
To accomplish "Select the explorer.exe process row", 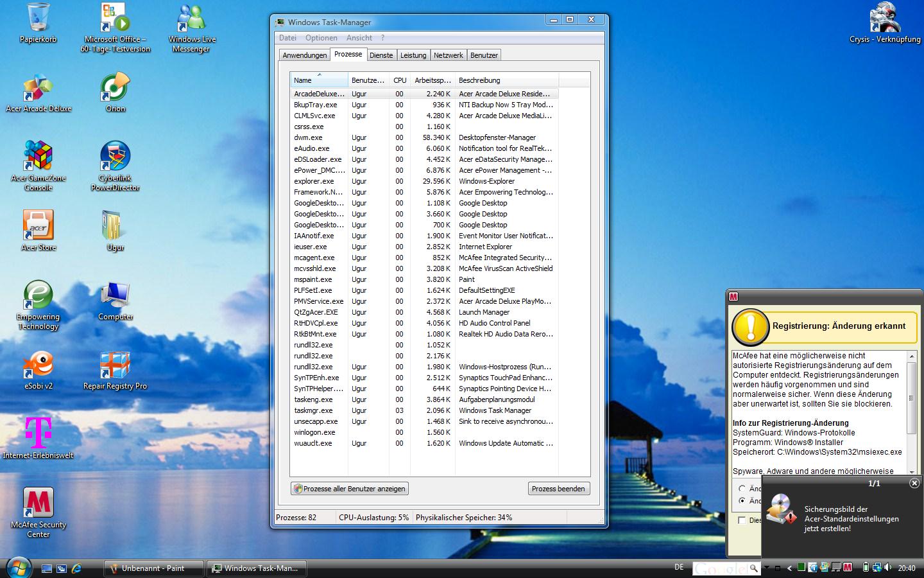I will tap(424, 181).
